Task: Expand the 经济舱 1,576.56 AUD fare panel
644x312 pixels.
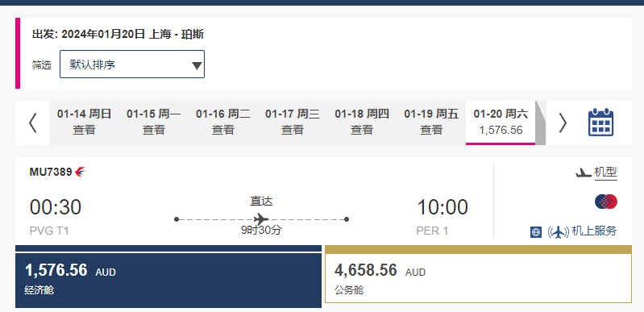Action: tap(168, 277)
